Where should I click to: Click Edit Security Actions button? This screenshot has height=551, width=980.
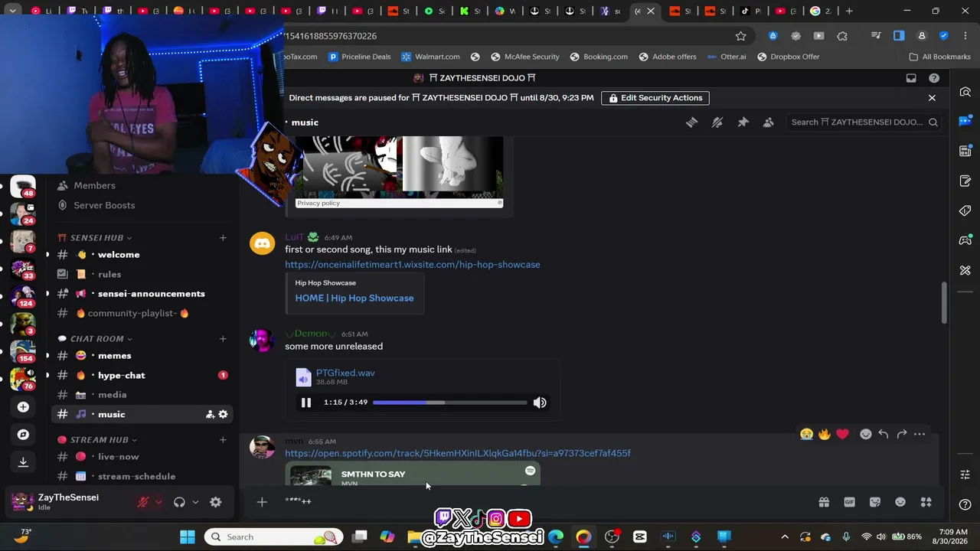(x=655, y=98)
